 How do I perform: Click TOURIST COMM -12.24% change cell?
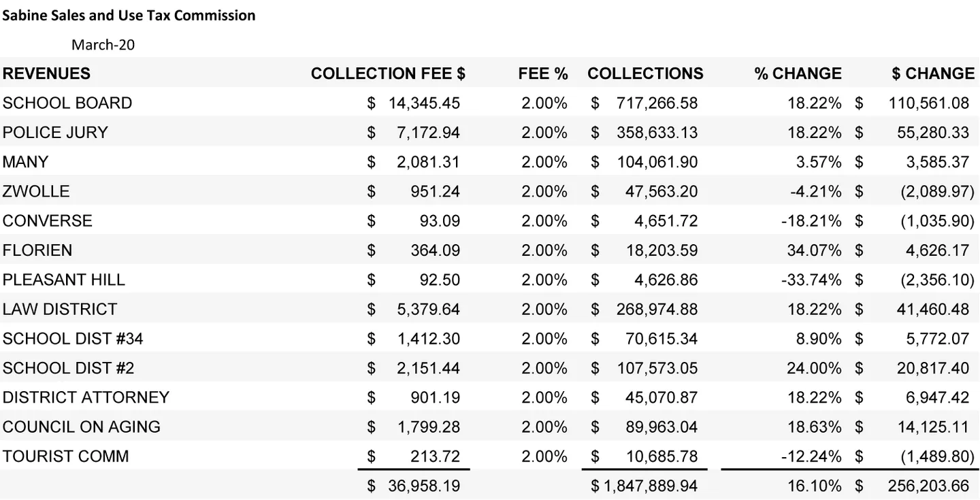(812, 456)
